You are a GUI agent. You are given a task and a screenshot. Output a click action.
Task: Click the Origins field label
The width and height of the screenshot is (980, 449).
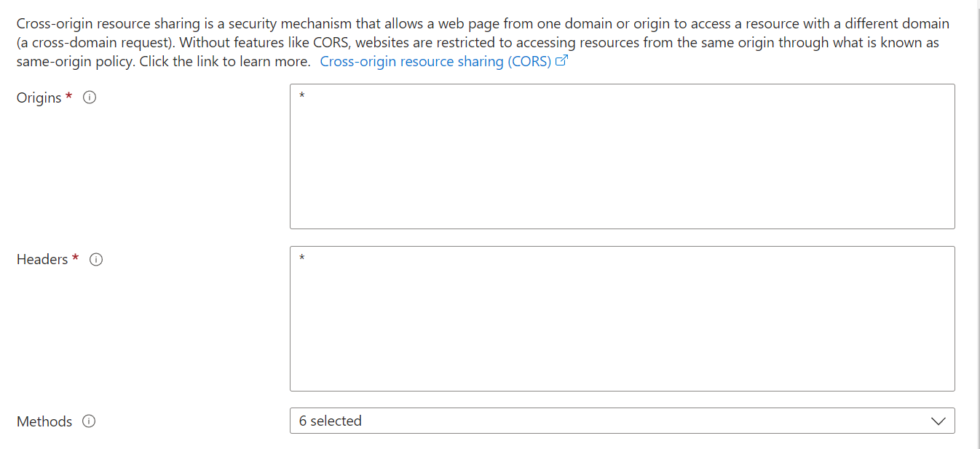(x=39, y=98)
